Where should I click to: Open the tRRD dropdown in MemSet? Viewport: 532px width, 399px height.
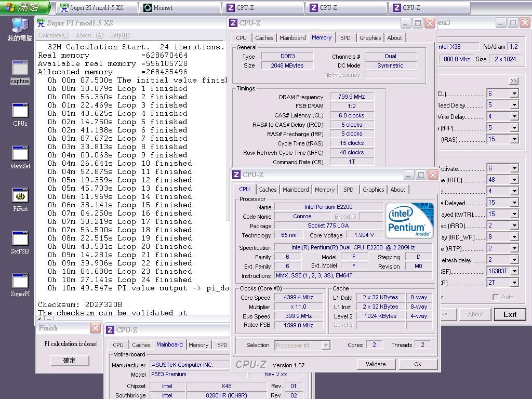[515, 225]
